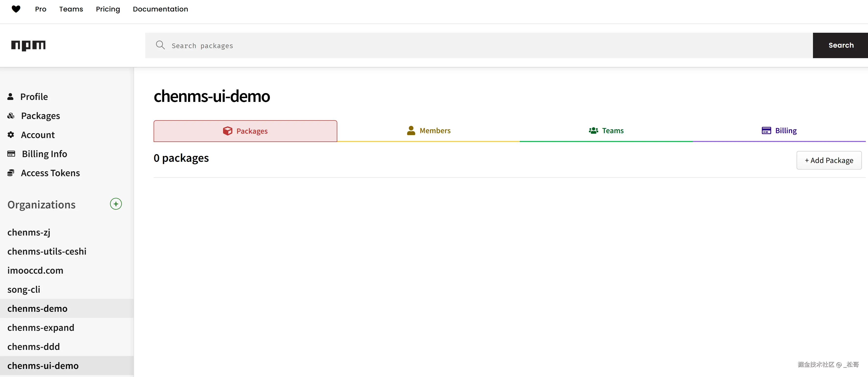Viewport: 868px width, 377px height.
Task: Open the chenms-utils-ceshi organization
Action: point(47,251)
